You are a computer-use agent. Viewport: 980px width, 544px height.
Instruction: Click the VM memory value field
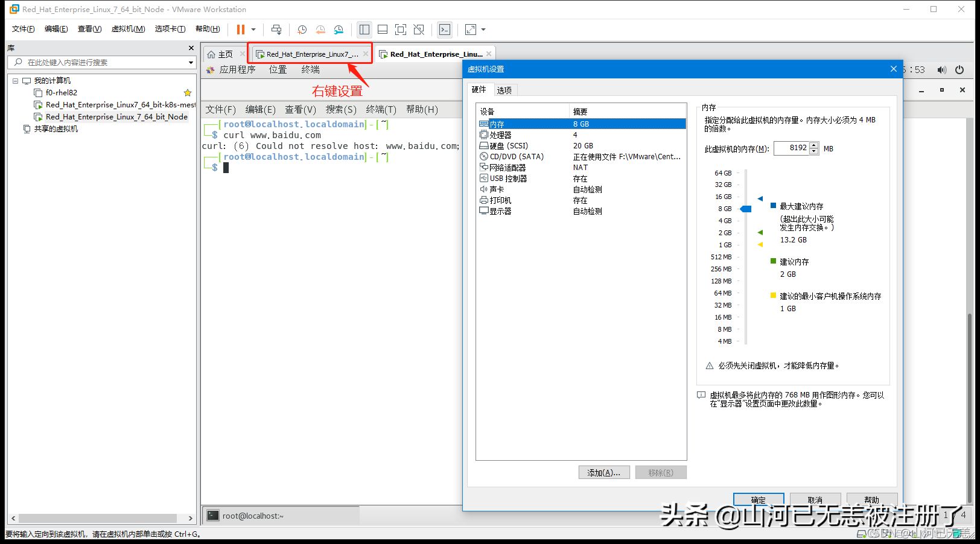pos(791,148)
